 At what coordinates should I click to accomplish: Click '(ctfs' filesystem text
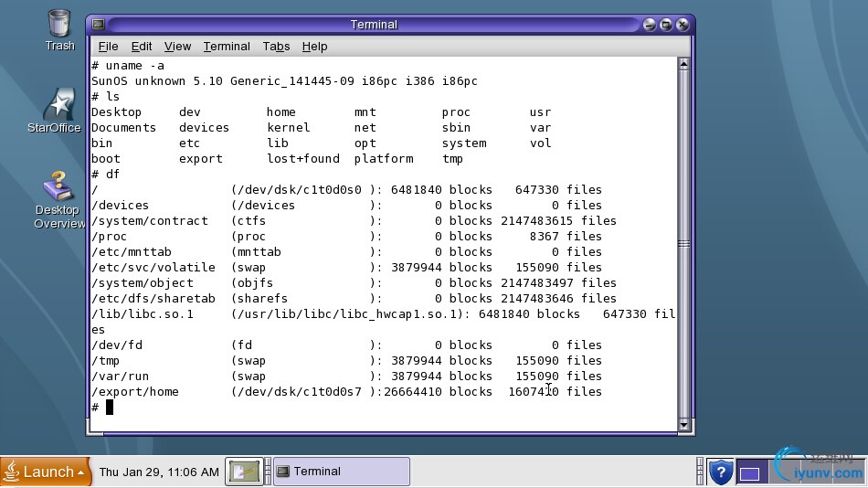248,220
